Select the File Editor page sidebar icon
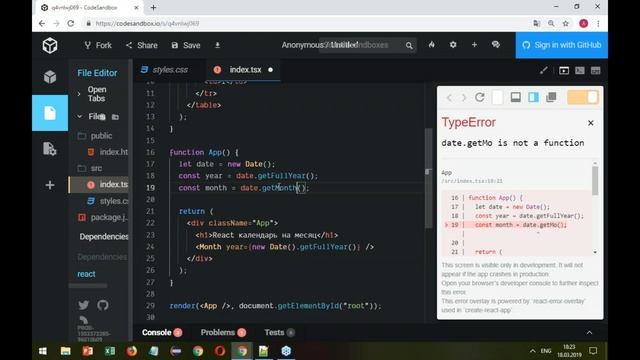Screen dimensions: 640x360 pos(50,113)
